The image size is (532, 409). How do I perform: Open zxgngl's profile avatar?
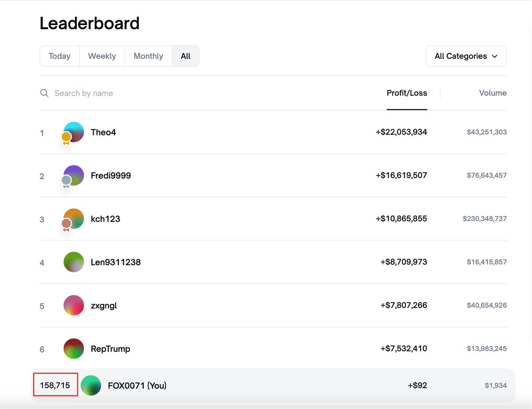pos(74,305)
